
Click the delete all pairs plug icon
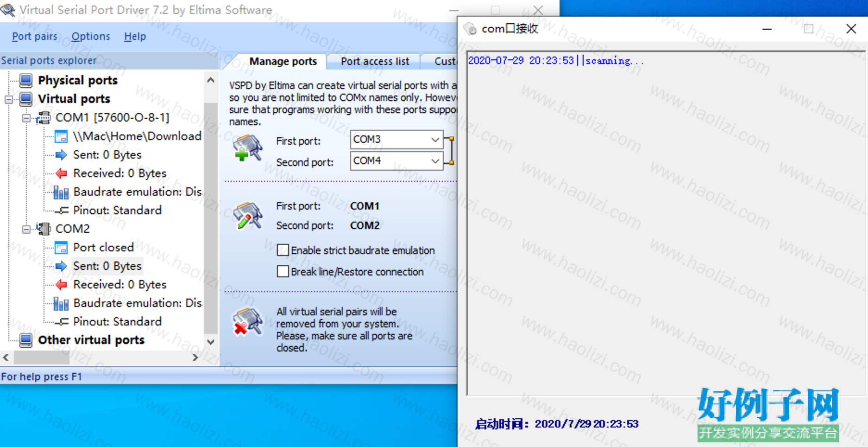[248, 321]
